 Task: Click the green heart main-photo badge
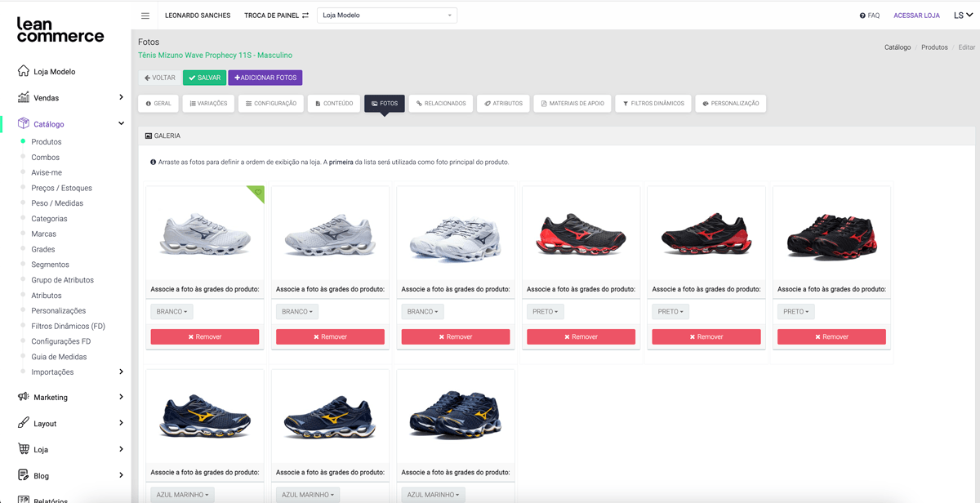pos(257,193)
